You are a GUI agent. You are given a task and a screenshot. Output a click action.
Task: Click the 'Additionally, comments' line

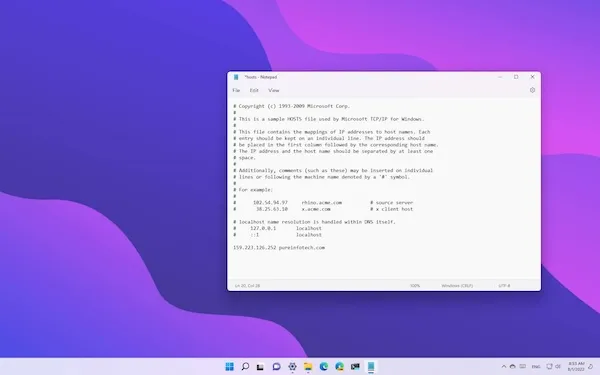[x=333, y=170]
